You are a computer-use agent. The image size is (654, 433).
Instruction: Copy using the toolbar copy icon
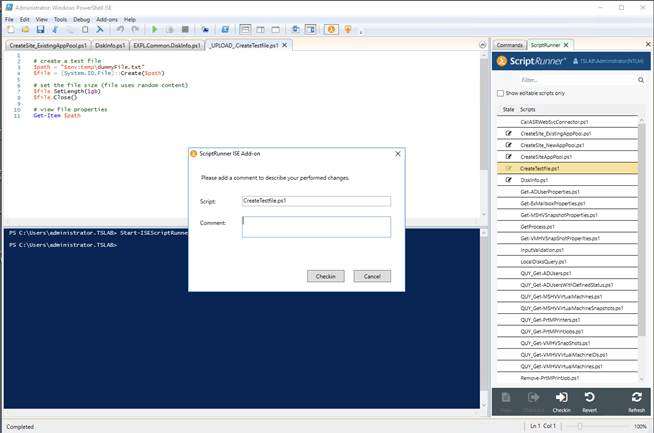70,30
